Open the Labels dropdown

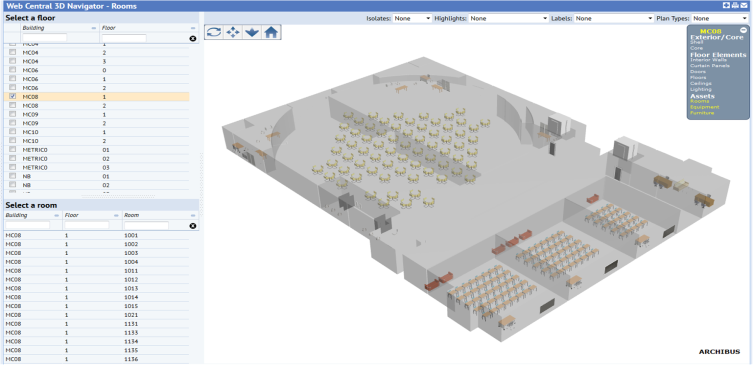[x=614, y=18]
